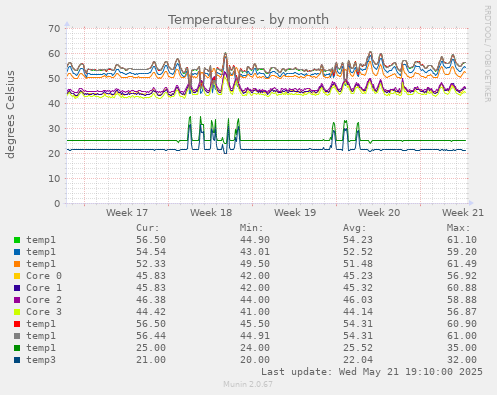Select the indigo Core 1 color swatch
The width and height of the screenshot is (497, 395).
[x=17, y=288]
